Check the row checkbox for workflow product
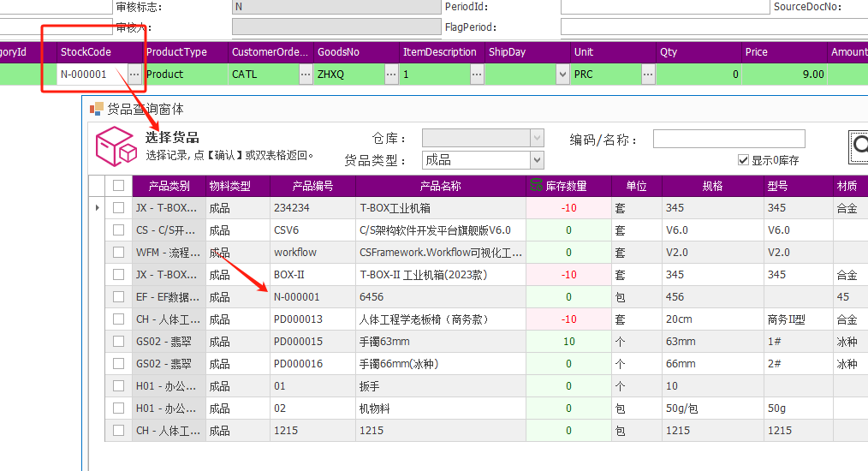The height and width of the screenshot is (471, 868). pyautogui.click(x=118, y=252)
